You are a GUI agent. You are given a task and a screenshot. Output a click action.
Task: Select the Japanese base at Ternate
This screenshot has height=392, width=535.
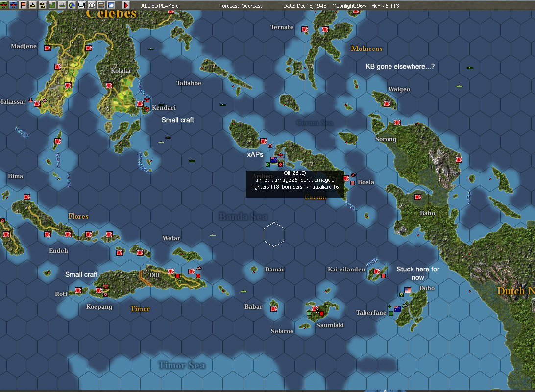305,29
